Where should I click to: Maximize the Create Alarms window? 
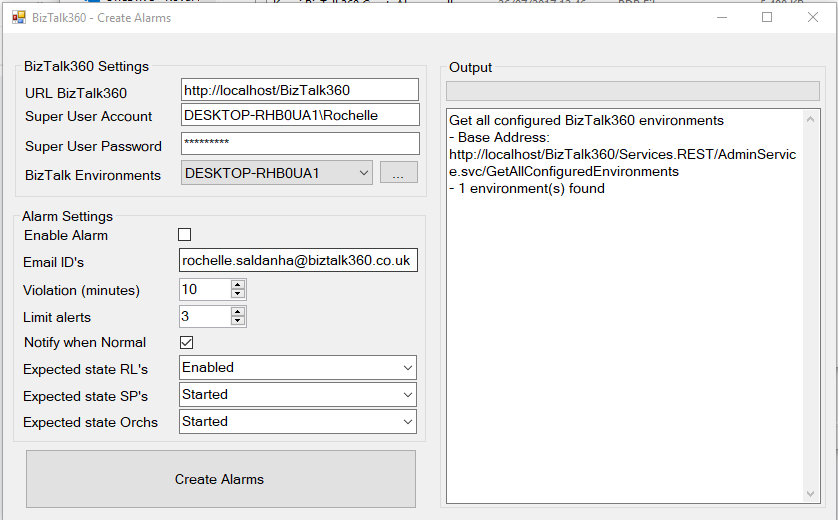pyautogui.click(x=767, y=18)
